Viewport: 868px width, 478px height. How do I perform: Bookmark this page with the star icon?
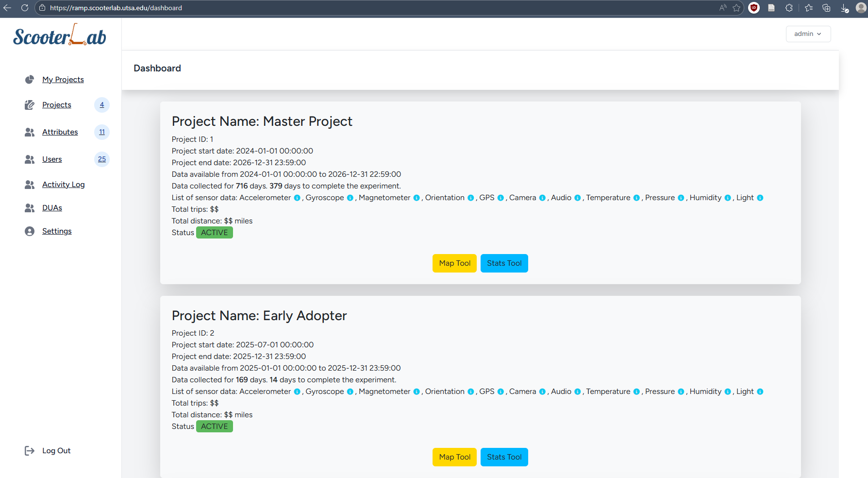click(736, 8)
